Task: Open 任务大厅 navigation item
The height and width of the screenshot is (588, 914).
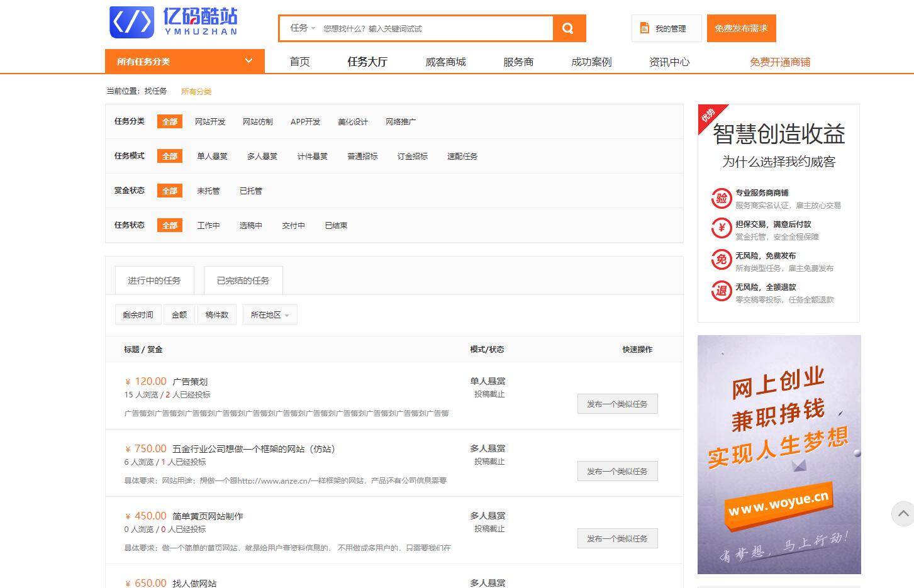Action: [367, 62]
